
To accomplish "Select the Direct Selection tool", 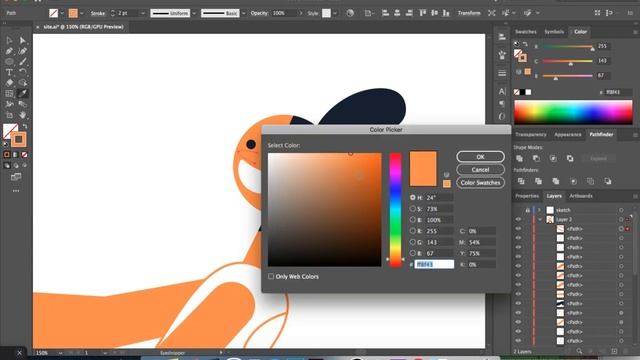I will 22,40.
